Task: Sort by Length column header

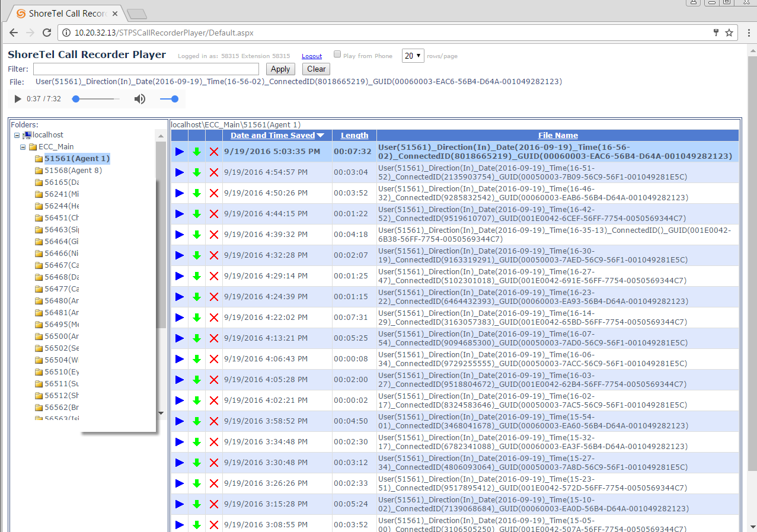Action: click(354, 136)
